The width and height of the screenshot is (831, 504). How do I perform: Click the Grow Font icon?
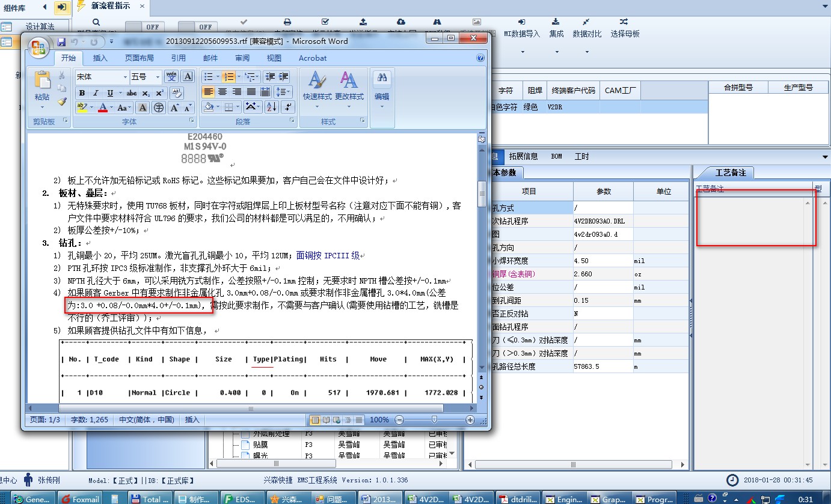pyautogui.click(x=174, y=108)
